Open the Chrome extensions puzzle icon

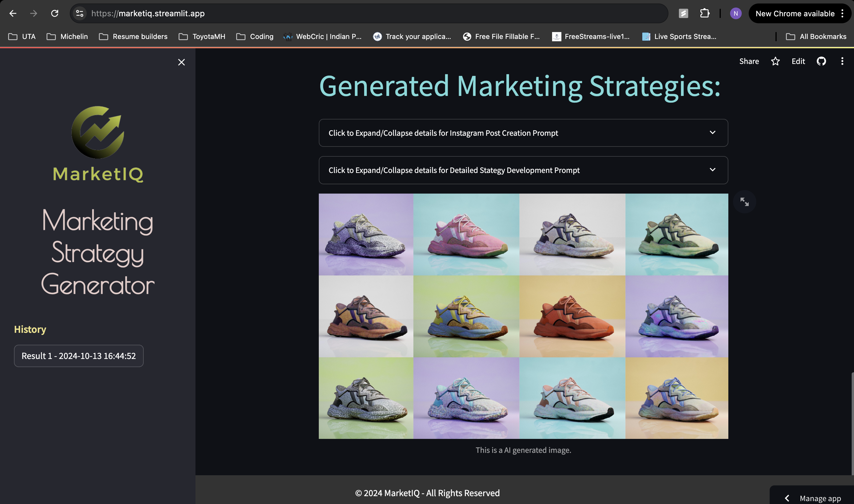pyautogui.click(x=704, y=14)
